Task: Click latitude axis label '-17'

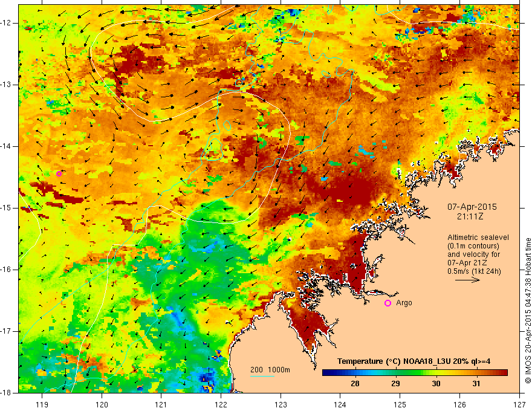Action: pyautogui.click(x=7, y=331)
